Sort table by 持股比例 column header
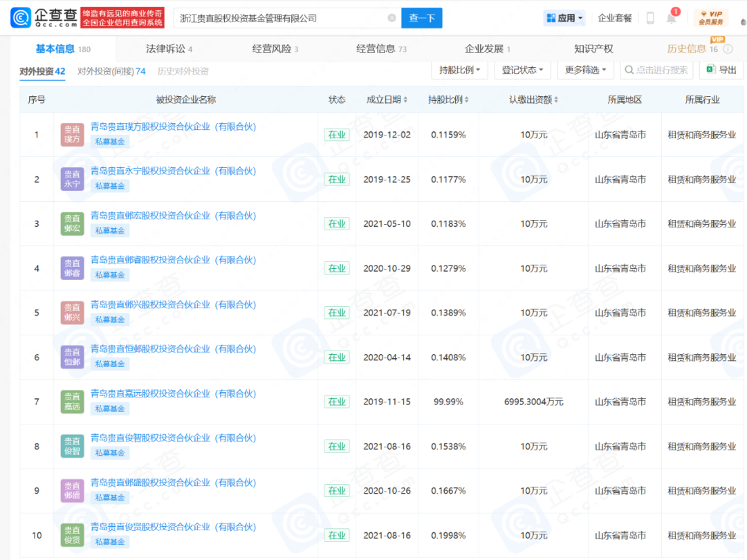747x560 pixels. 448,100
